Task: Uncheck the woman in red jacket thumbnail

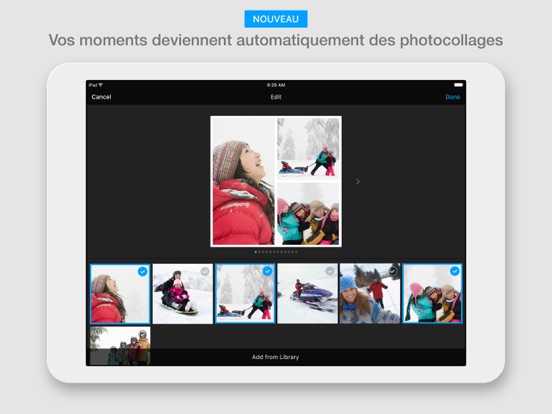Action: (x=120, y=294)
